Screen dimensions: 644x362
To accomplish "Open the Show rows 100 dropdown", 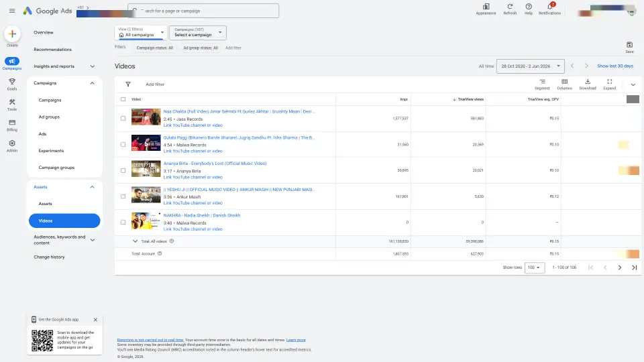I will (x=535, y=267).
